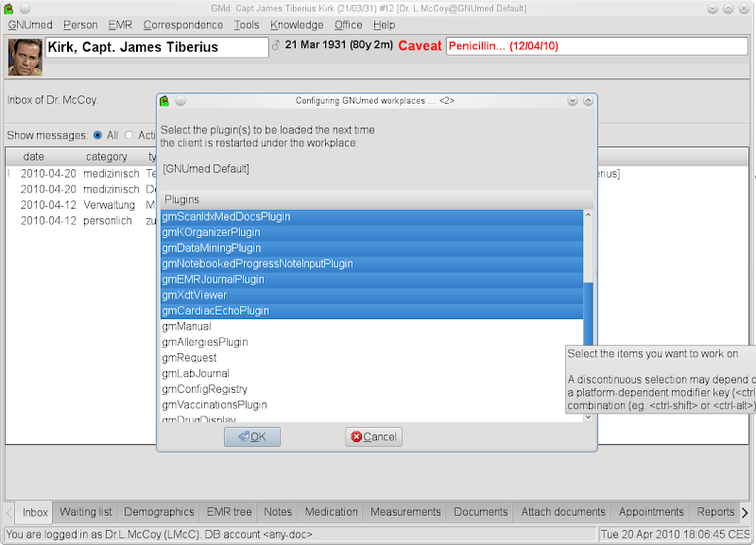Open the Tools menu
The width and height of the screenshot is (756, 545).
pos(247,26)
